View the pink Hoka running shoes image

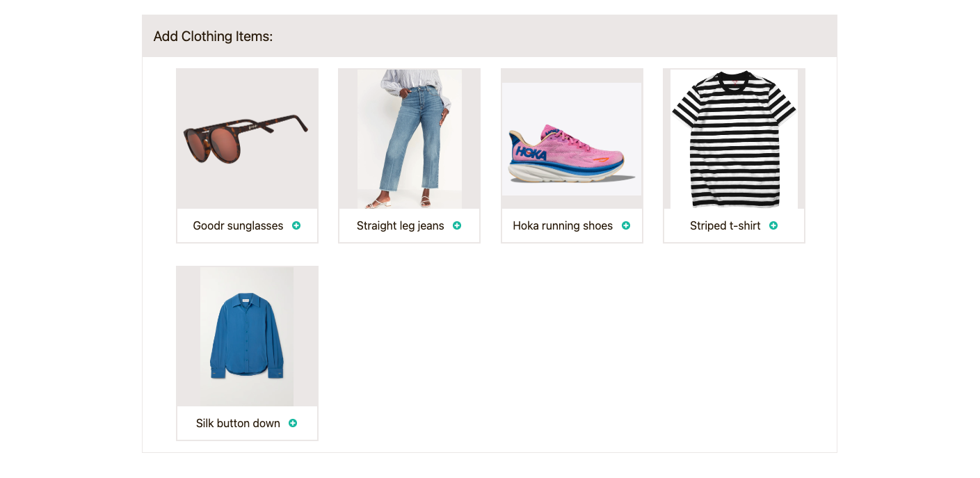coord(572,138)
